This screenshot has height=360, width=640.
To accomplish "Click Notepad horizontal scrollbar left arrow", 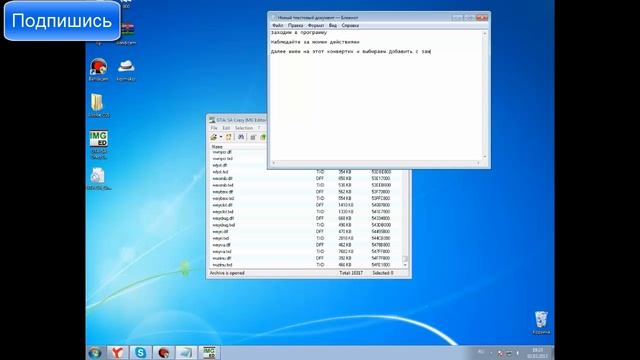I will click(273, 163).
